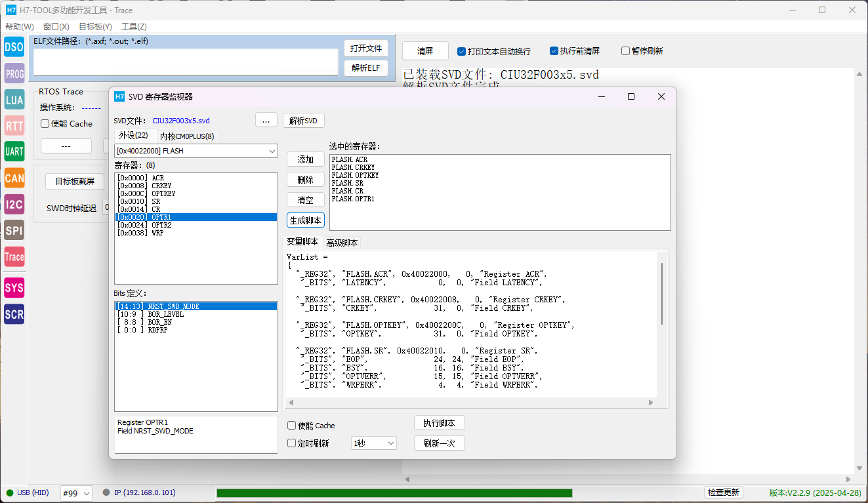Click the 目标板截屏 button
The image size is (868, 503).
tap(75, 182)
